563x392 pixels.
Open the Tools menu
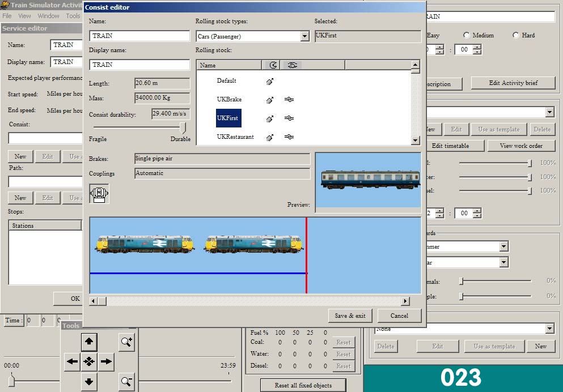click(x=73, y=16)
